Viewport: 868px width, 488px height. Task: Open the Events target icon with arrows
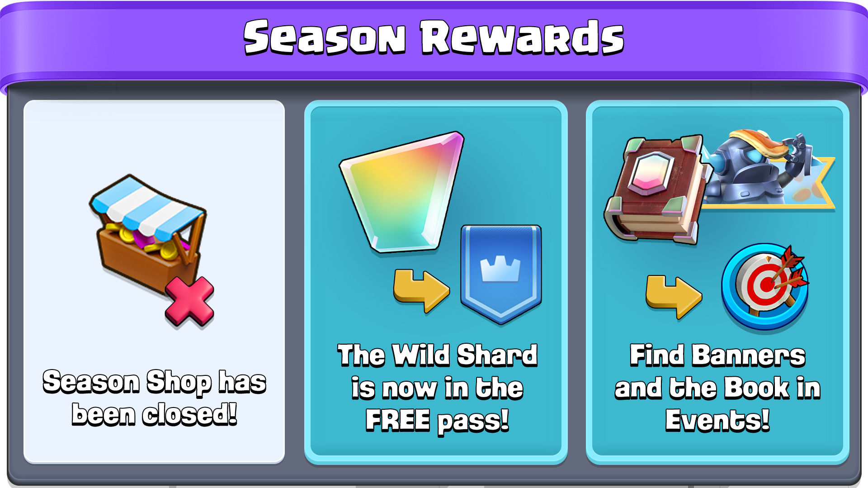coord(765,286)
